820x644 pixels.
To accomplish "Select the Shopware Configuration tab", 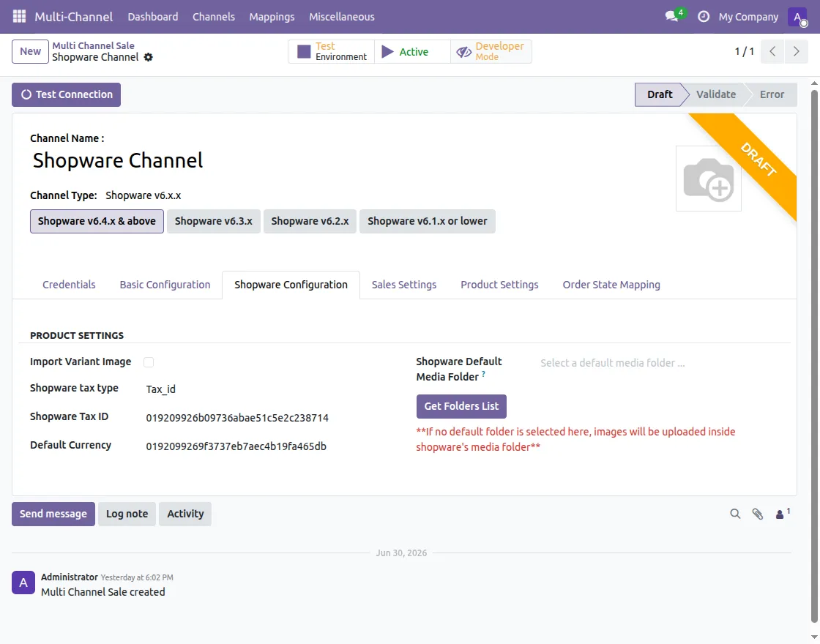I will pos(291,285).
